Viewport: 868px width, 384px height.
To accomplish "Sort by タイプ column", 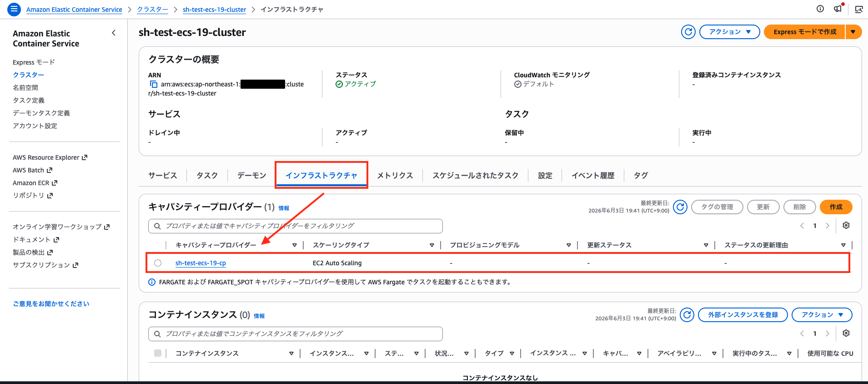I will point(512,354).
